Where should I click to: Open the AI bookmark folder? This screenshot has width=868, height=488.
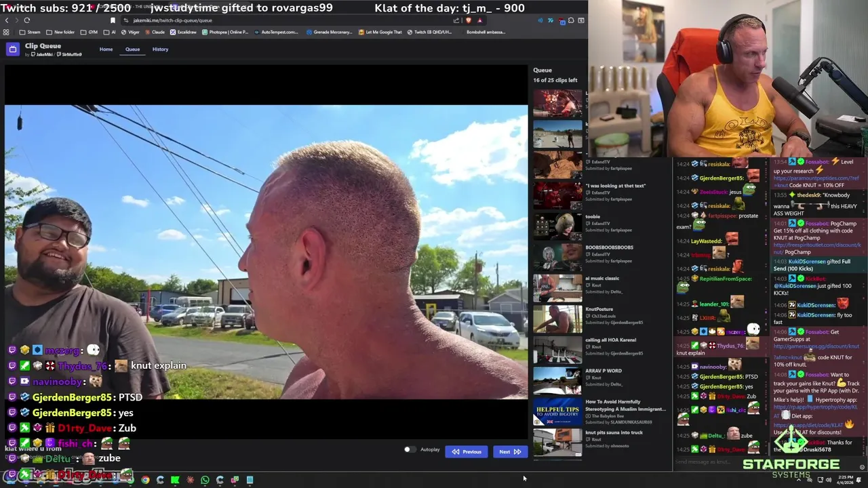tap(109, 32)
